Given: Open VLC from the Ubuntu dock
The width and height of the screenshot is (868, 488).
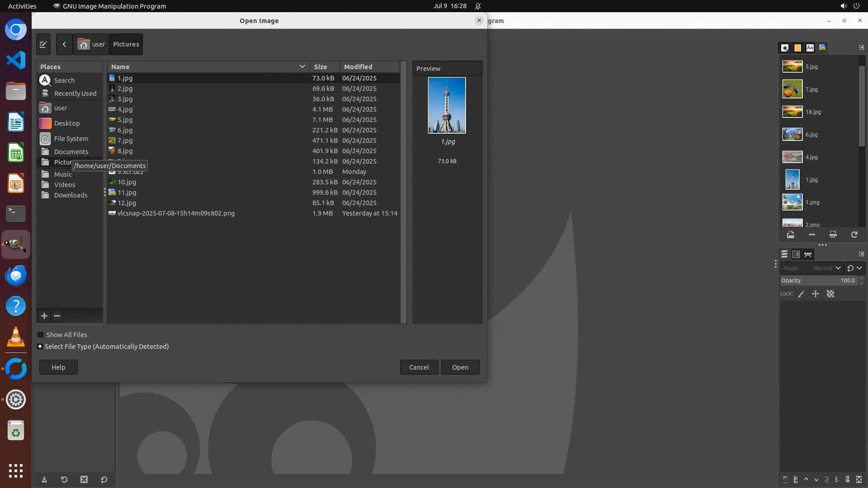Looking at the screenshot, I should [16, 338].
